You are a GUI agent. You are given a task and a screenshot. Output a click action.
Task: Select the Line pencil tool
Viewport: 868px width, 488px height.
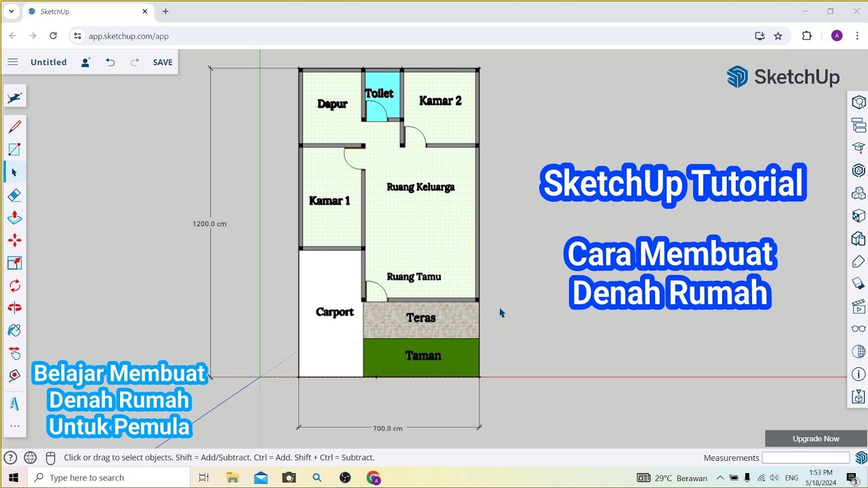coord(14,127)
